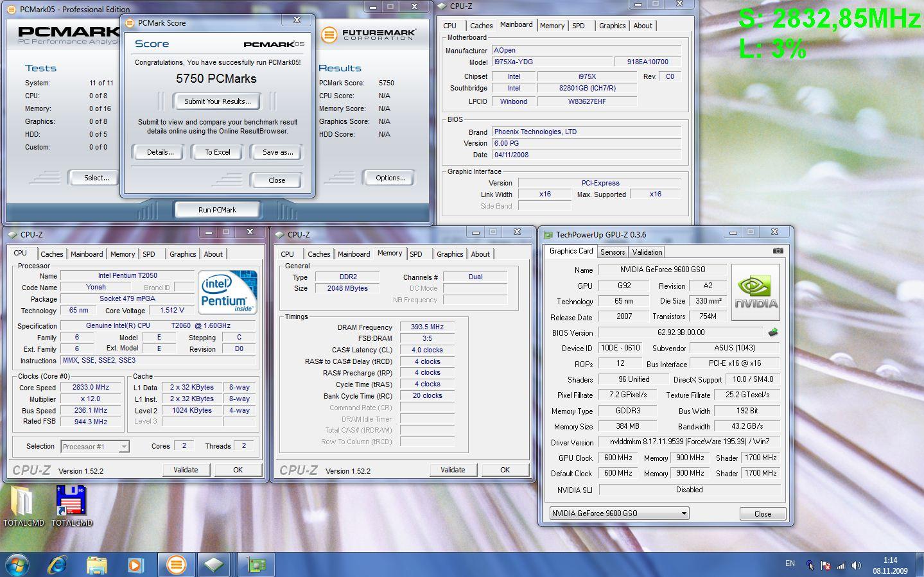
Task: Click the i975Xa-YDG model field
Action: tap(553, 62)
